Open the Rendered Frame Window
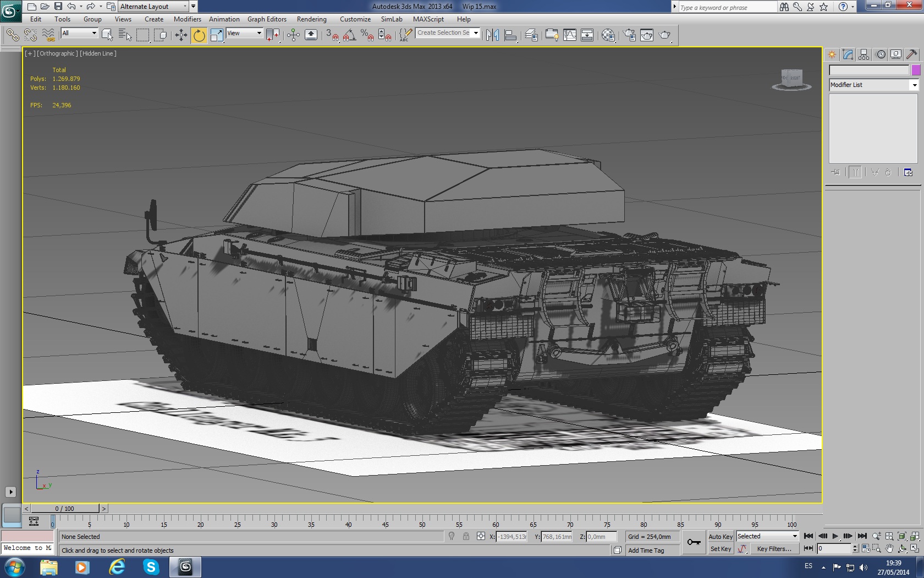Viewport: 924px width, 578px height. click(x=647, y=35)
